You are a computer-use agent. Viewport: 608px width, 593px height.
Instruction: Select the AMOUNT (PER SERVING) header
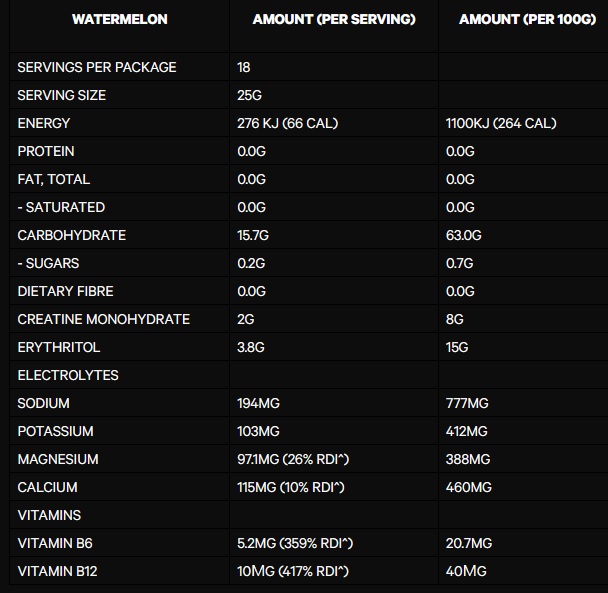334,19
